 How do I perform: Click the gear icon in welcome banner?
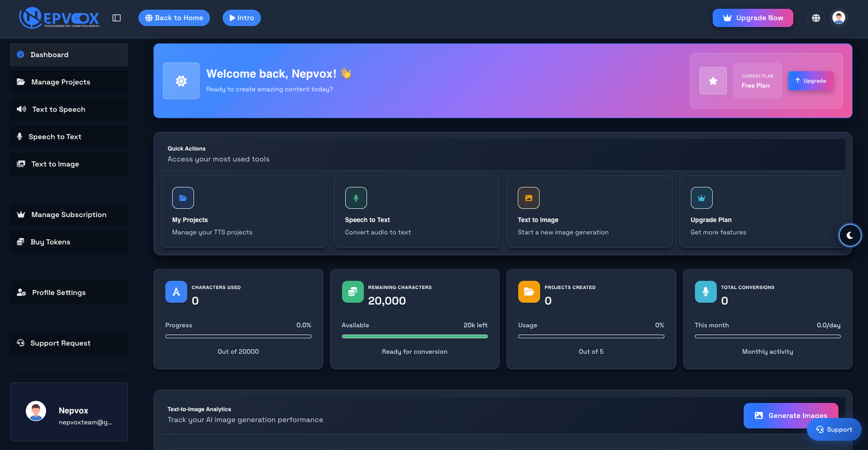pos(181,81)
